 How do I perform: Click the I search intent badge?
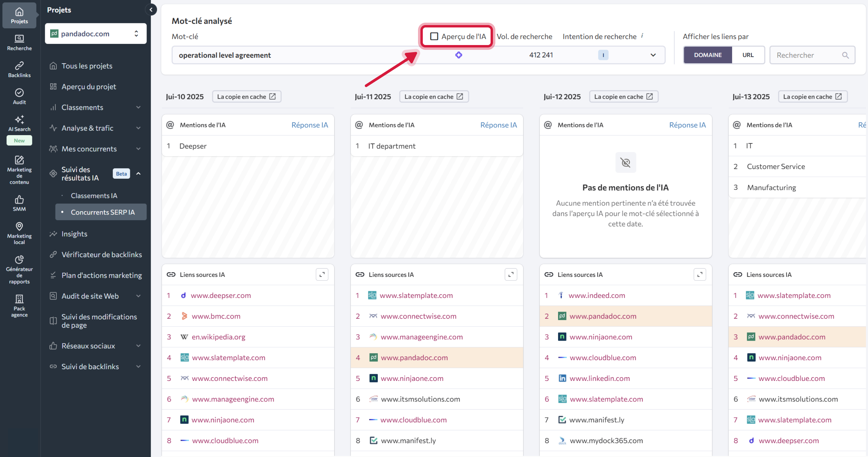click(603, 55)
